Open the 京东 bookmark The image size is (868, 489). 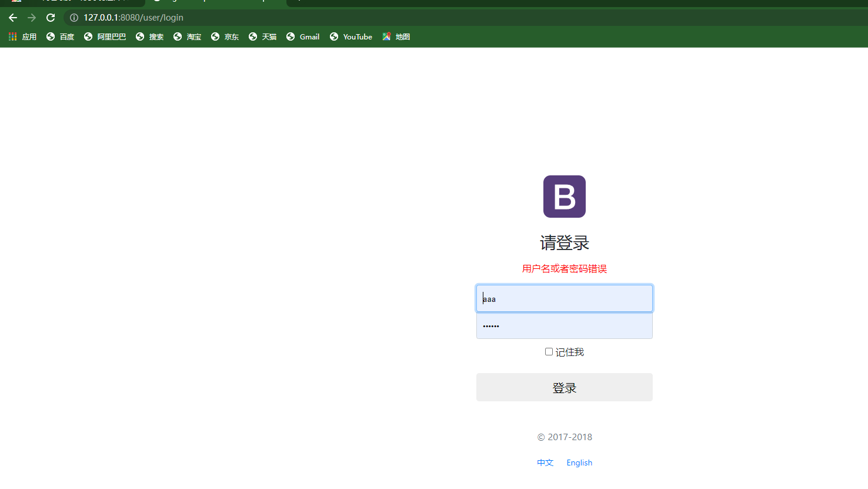pyautogui.click(x=231, y=36)
